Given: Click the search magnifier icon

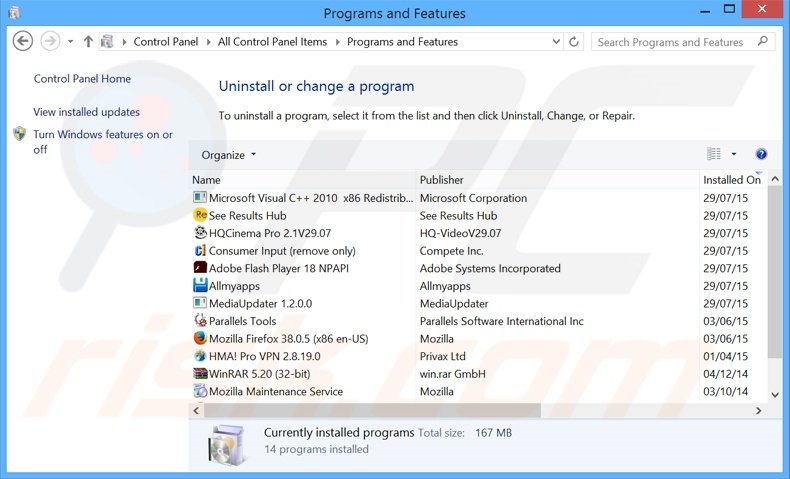Looking at the screenshot, I should pyautogui.click(x=763, y=41).
